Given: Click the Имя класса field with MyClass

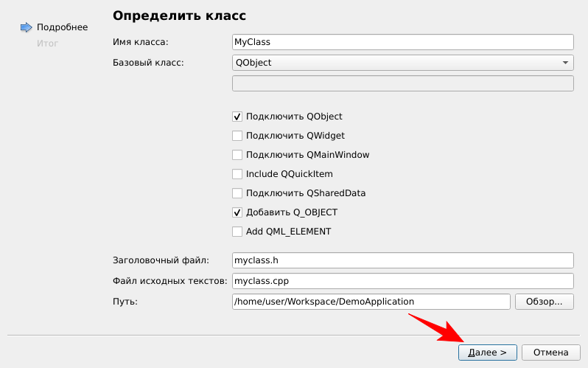Looking at the screenshot, I should point(402,42).
